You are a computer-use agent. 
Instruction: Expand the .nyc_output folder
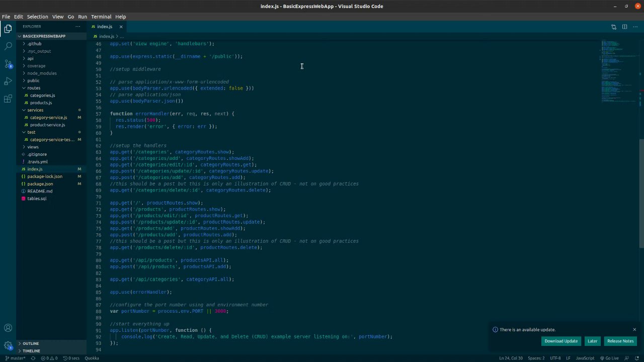[x=39, y=51]
